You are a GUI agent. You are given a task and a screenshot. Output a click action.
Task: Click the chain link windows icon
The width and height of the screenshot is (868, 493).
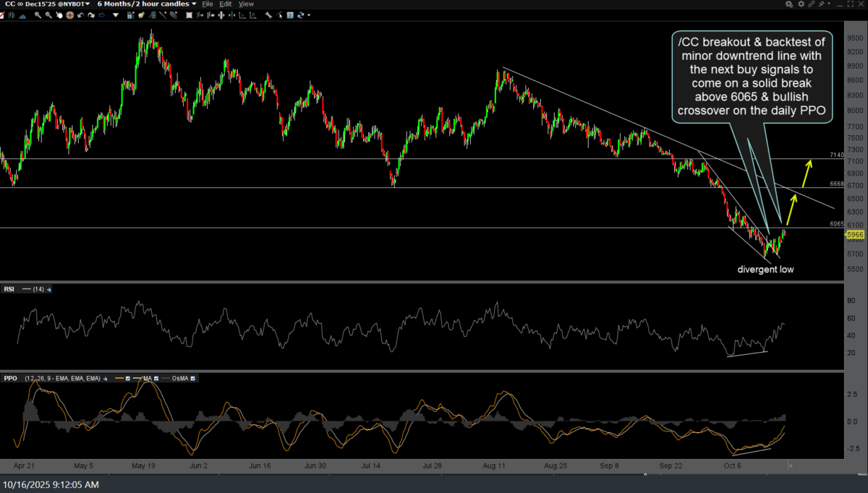[x=811, y=4]
